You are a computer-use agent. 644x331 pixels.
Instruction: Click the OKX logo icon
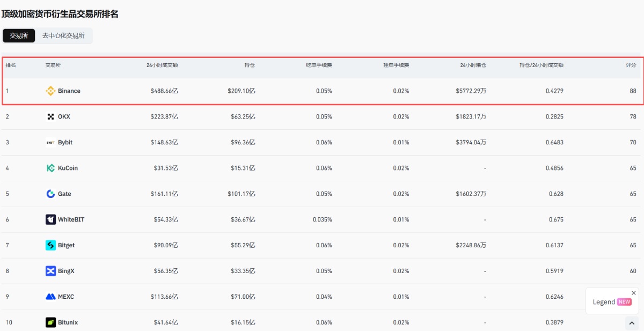coord(50,117)
